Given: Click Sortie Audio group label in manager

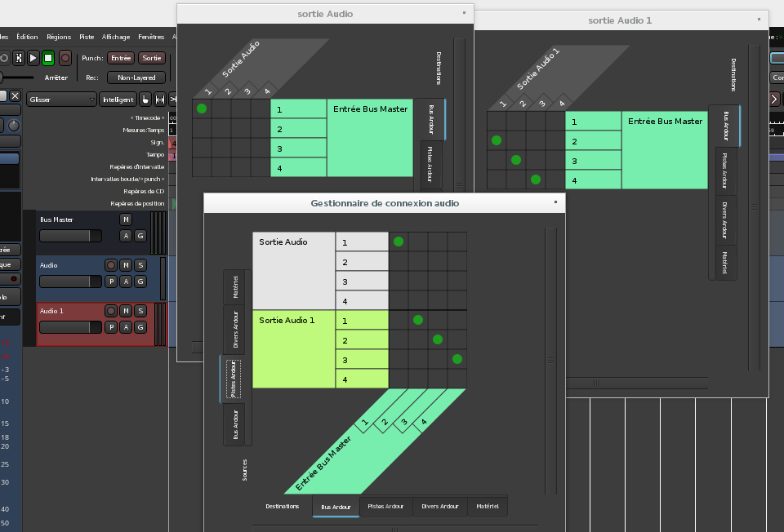Looking at the screenshot, I should click(x=293, y=271).
